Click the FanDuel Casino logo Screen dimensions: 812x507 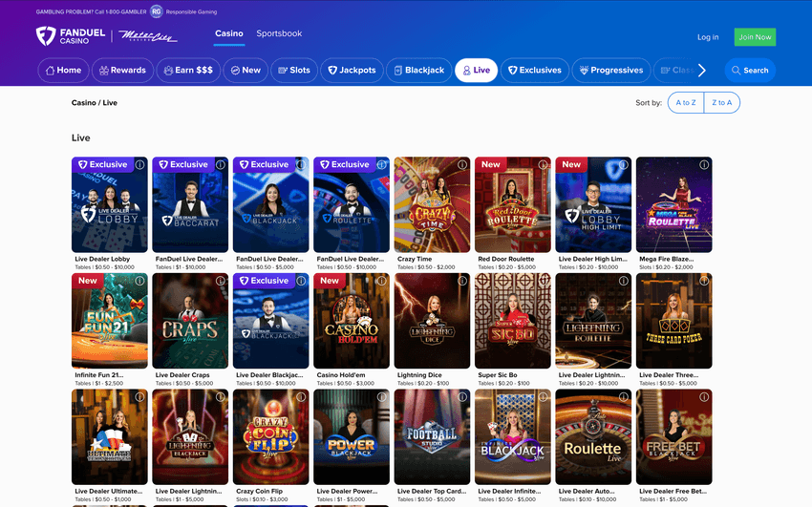71,36
